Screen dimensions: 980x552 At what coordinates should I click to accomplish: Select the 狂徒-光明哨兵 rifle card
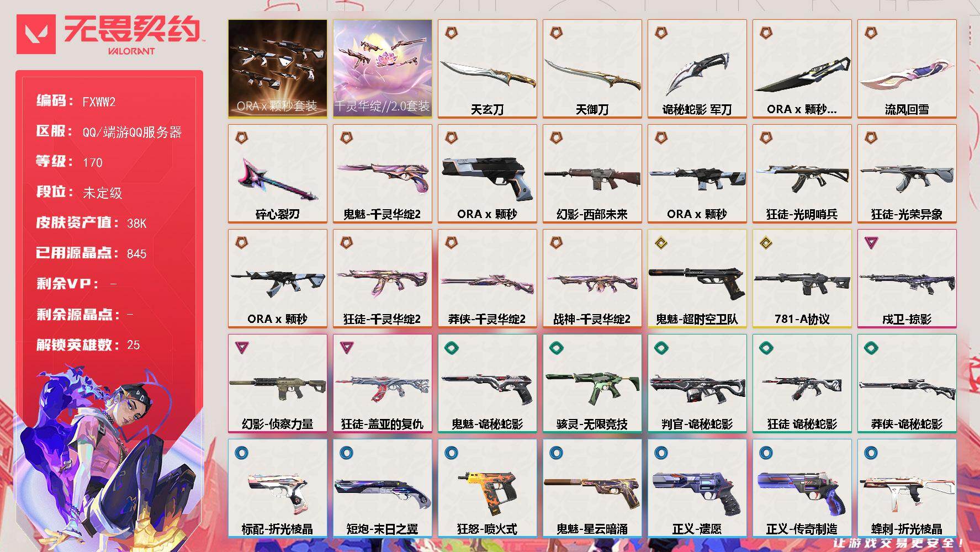click(802, 173)
